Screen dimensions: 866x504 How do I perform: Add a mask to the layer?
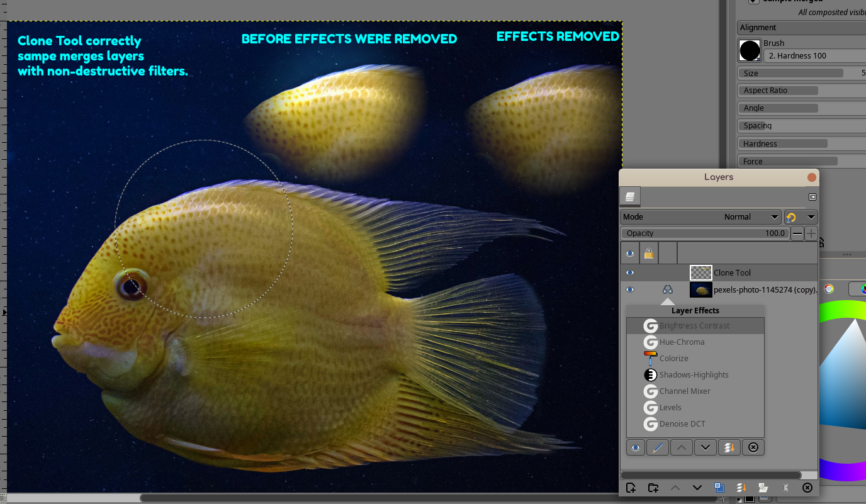[x=763, y=488]
